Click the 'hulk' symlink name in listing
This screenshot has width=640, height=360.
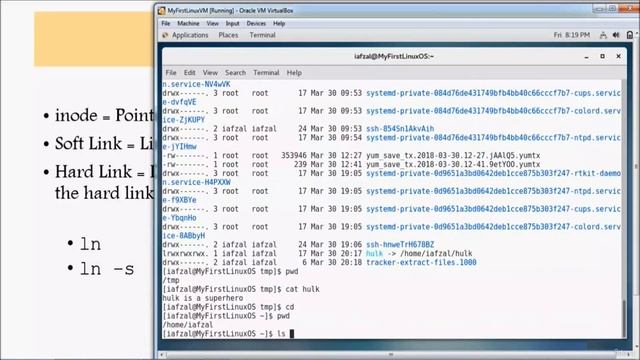click(374, 253)
